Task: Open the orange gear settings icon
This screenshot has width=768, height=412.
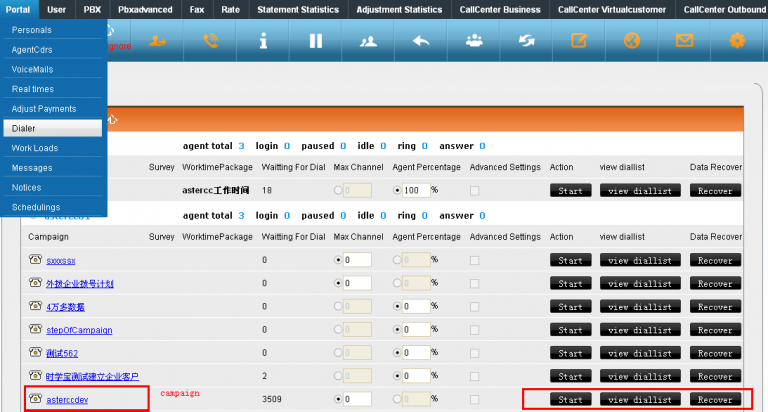Action: tap(738, 41)
